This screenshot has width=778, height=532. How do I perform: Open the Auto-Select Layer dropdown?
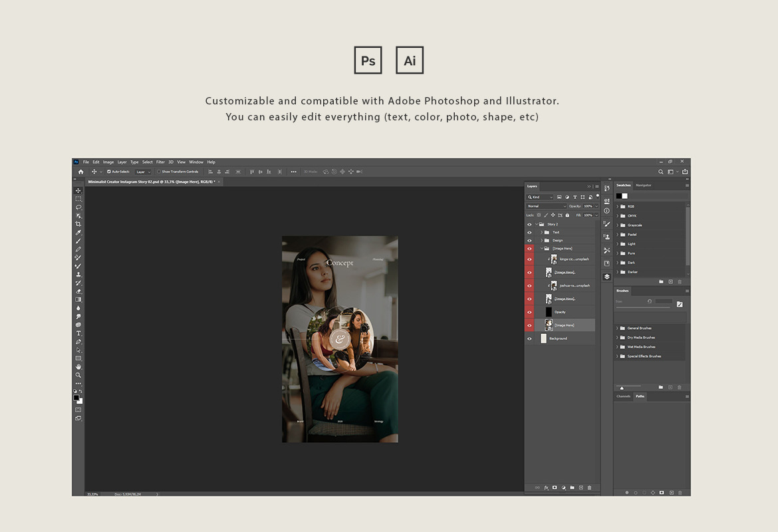click(x=143, y=172)
